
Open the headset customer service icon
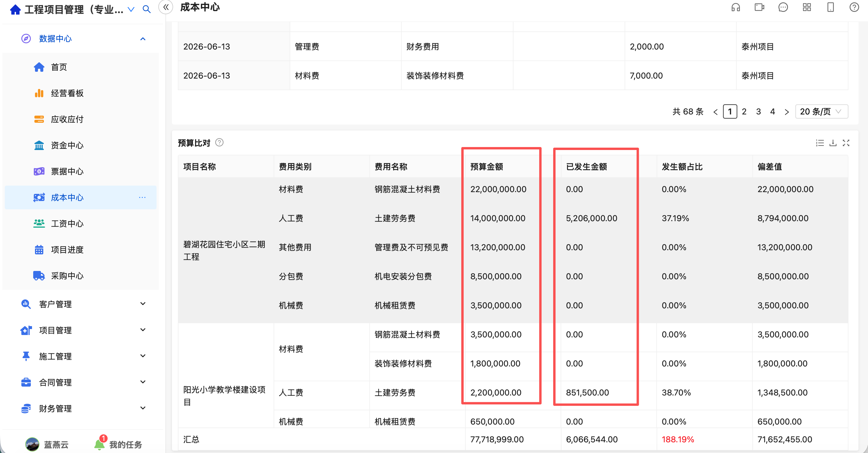click(735, 7)
